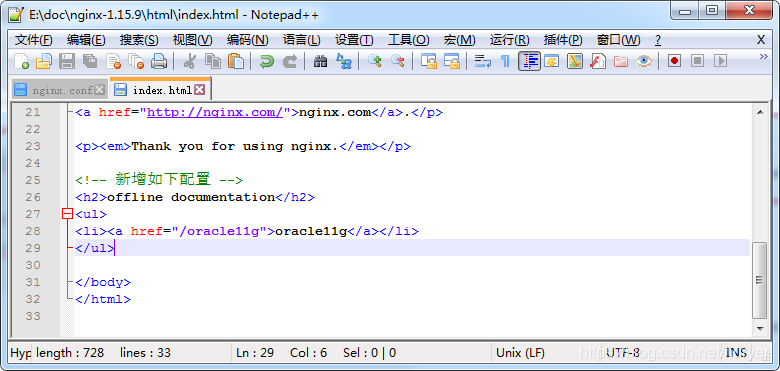Click the Print toolbar icon
This screenshot has width=780, height=371.
click(159, 61)
